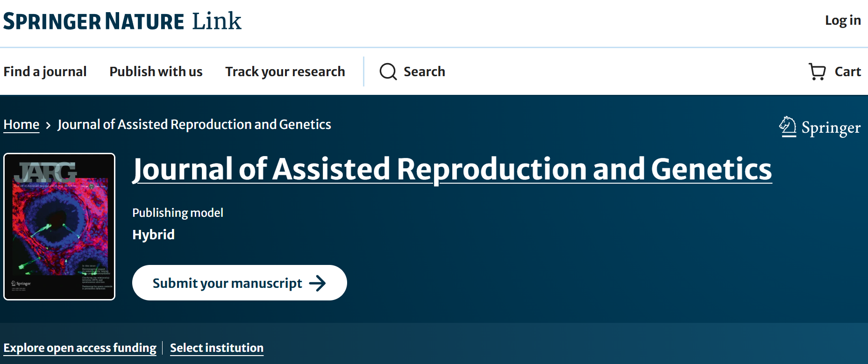Click the Search text label
The width and height of the screenshot is (868, 364).
(424, 71)
